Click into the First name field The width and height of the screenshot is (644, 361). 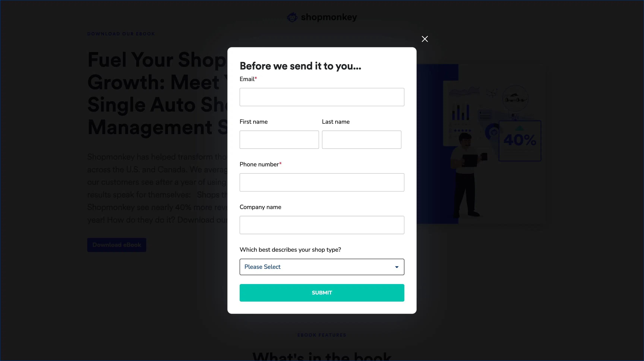pyautogui.click(x=279, y=140)
